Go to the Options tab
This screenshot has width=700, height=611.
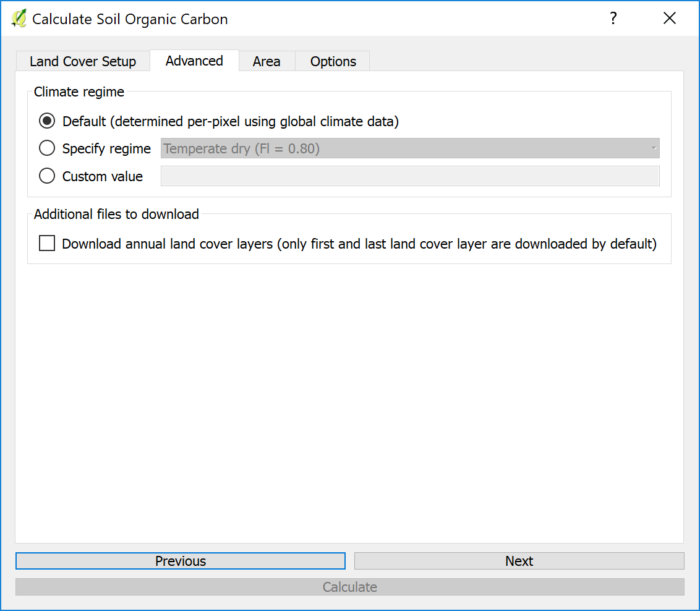333,61
